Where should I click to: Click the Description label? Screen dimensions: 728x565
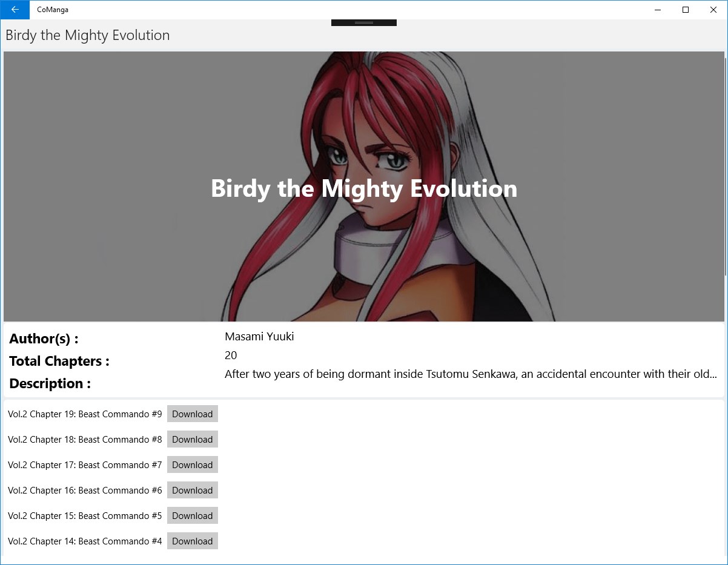(x=50, y=383)
